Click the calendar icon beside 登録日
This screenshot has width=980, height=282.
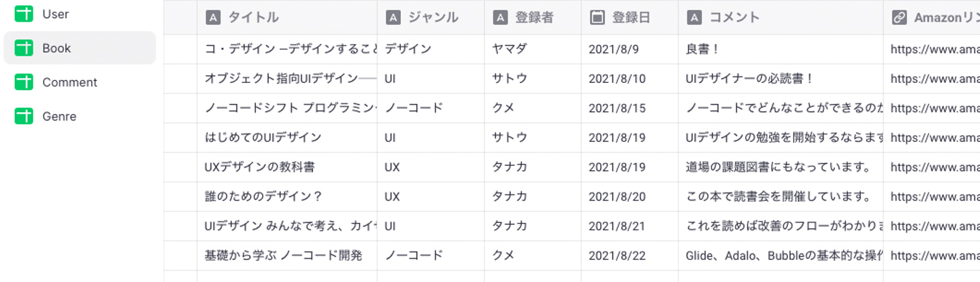point(597,18)
